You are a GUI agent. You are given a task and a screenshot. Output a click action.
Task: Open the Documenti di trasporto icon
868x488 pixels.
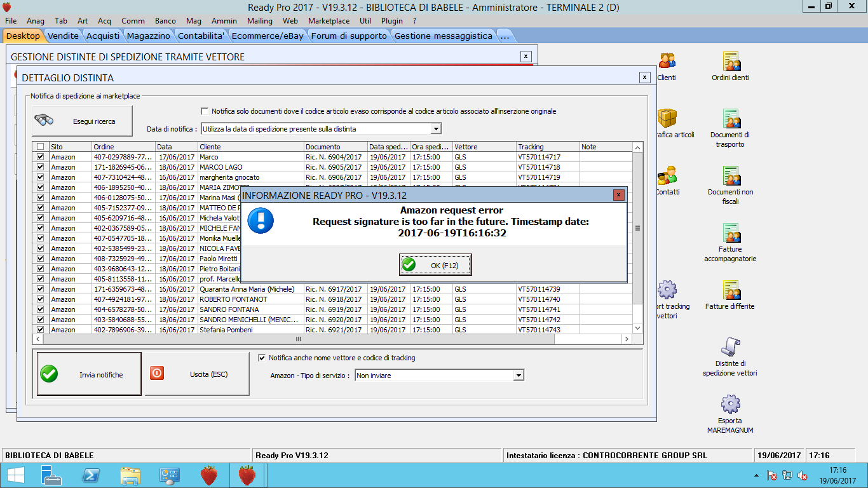(731, 119)
